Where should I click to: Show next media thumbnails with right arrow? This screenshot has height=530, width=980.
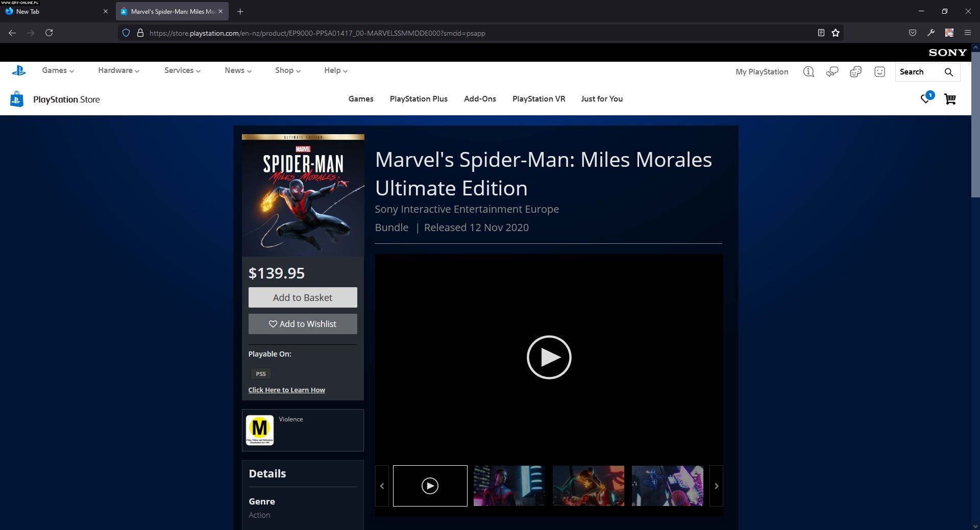[x=716, y=486]
